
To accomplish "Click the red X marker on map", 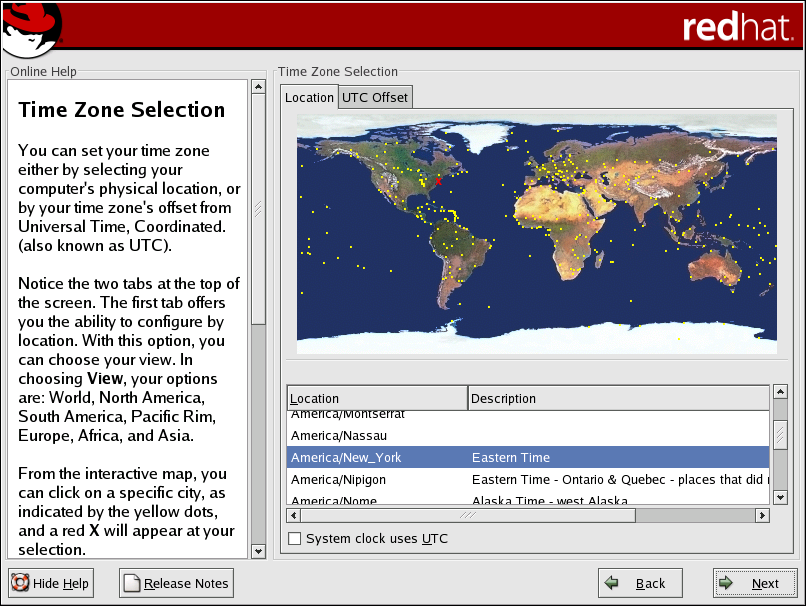I will tap(438, 181).
